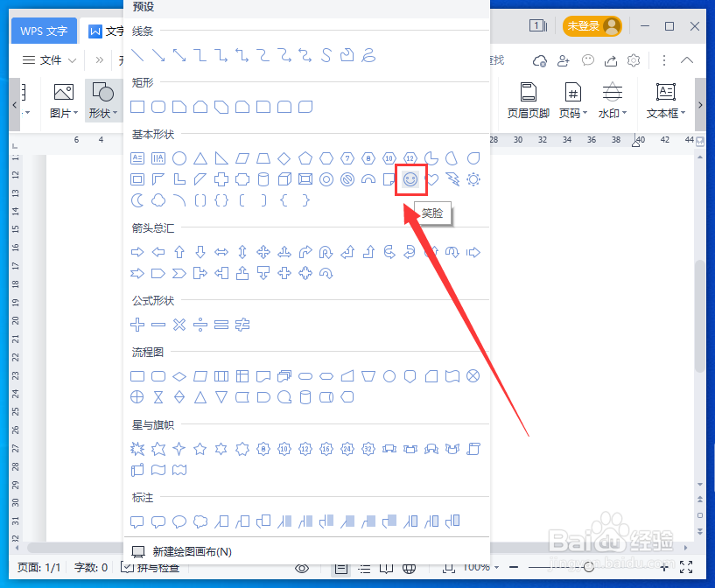Select the right arrow shape
This screenshot has height=588, width=715.
coord(137,252)
